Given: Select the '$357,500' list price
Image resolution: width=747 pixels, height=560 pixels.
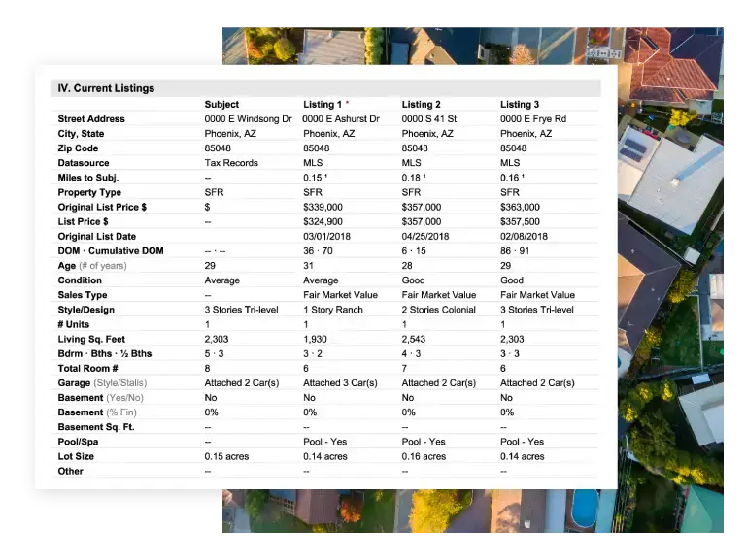Looking at the screenshot, I should point(520,221).
